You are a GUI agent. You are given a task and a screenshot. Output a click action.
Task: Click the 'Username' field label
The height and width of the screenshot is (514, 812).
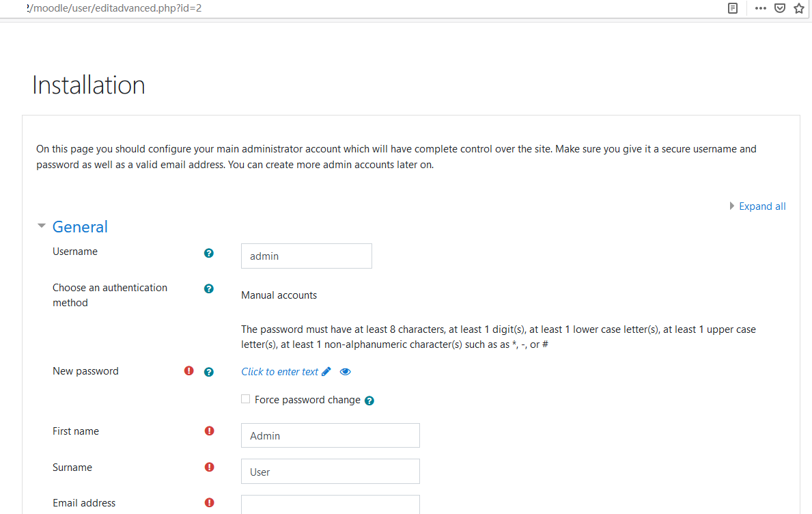75,252
